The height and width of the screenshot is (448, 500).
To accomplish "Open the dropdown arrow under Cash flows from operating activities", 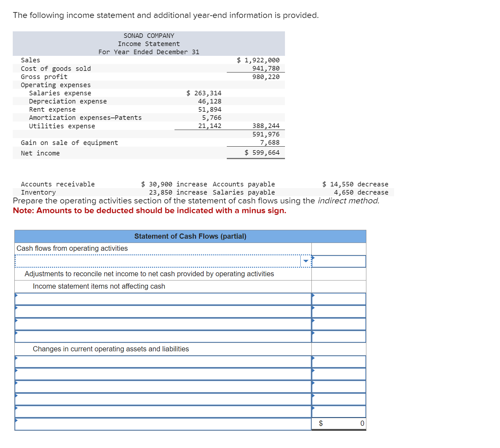I will pyautogui.click(x=306, y=261).
